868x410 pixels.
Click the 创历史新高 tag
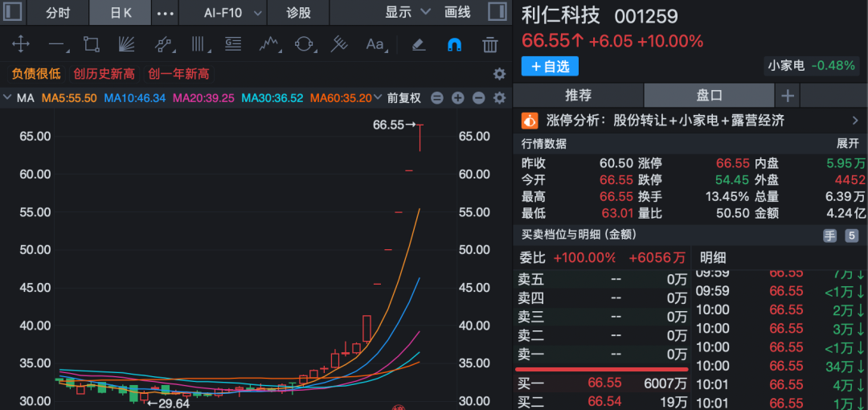click(x=104, y=74)
